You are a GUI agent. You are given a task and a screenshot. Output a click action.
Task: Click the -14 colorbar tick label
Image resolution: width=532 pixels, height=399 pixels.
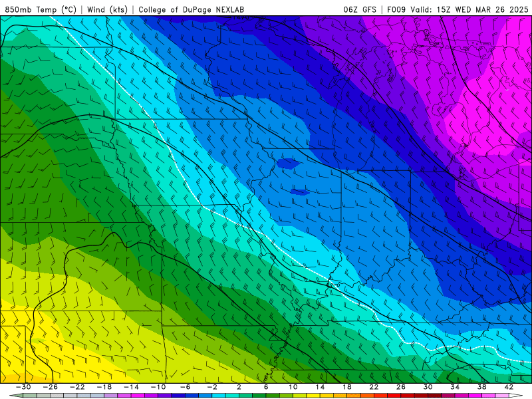pos(131,387)
